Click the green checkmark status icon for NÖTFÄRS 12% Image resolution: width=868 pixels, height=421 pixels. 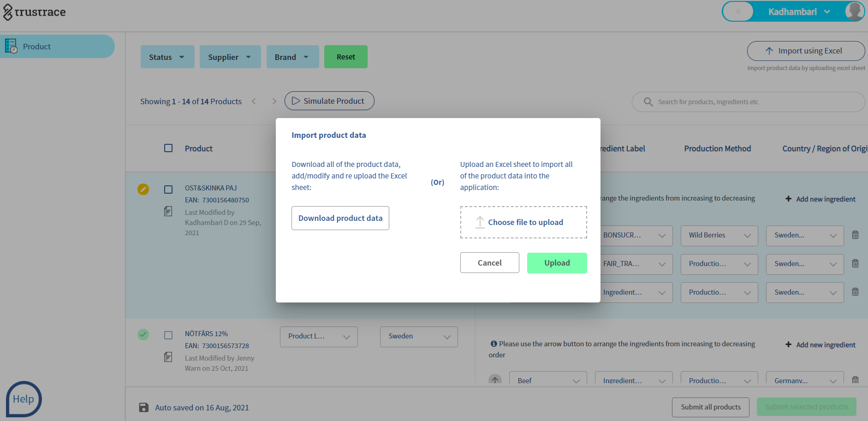[143, 334]
